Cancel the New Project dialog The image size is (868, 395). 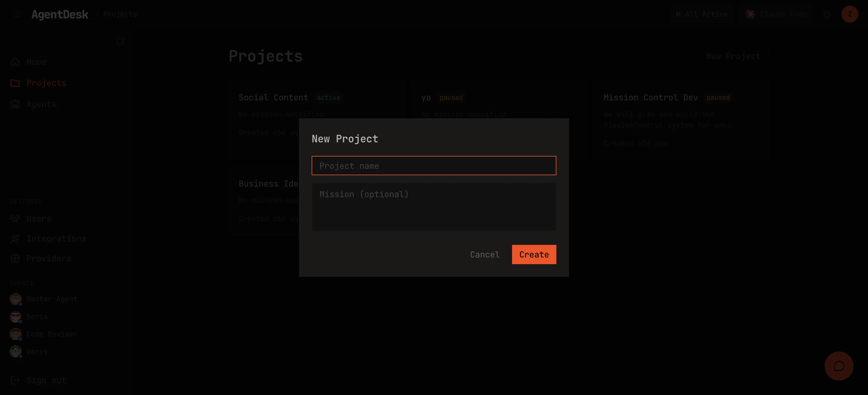tap(485, 254)
